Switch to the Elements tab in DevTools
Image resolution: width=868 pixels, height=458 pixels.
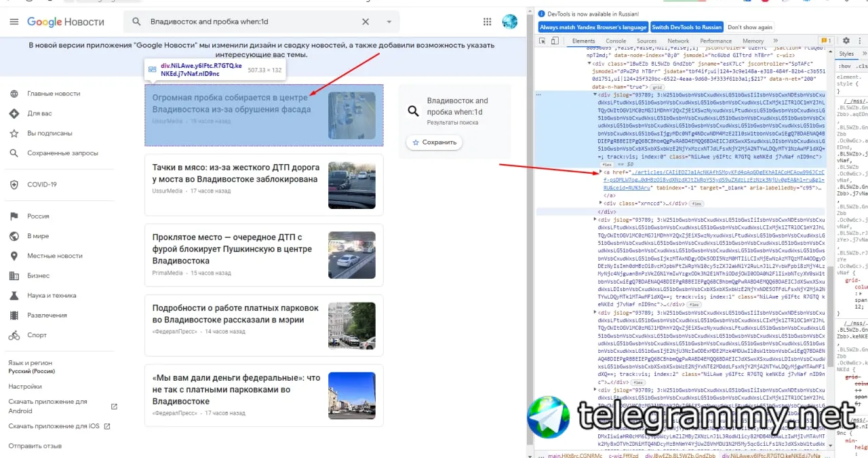point(584,41)
